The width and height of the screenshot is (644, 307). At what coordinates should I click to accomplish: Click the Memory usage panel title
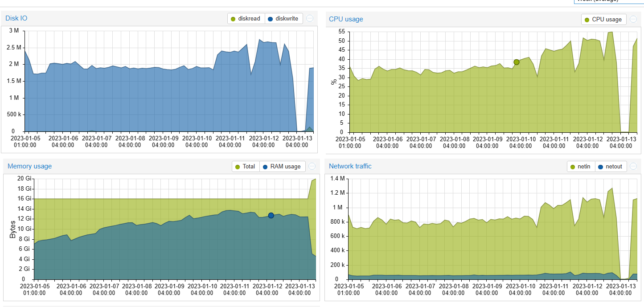[29, 166]
